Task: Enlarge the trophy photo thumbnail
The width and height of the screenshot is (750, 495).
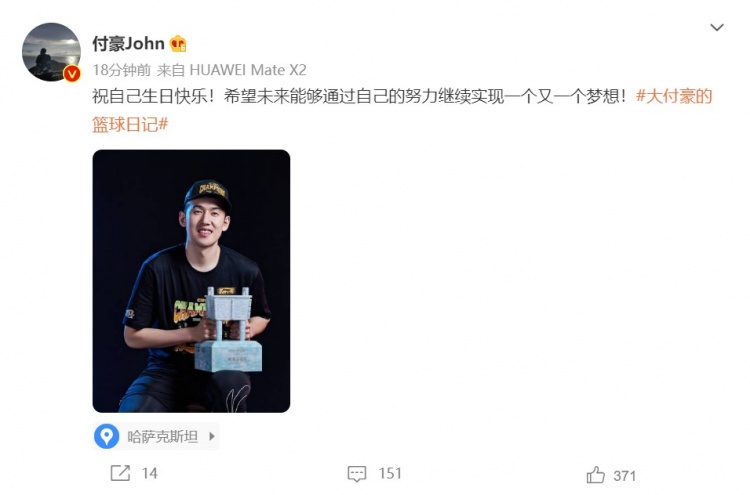Action: [191, 281]
